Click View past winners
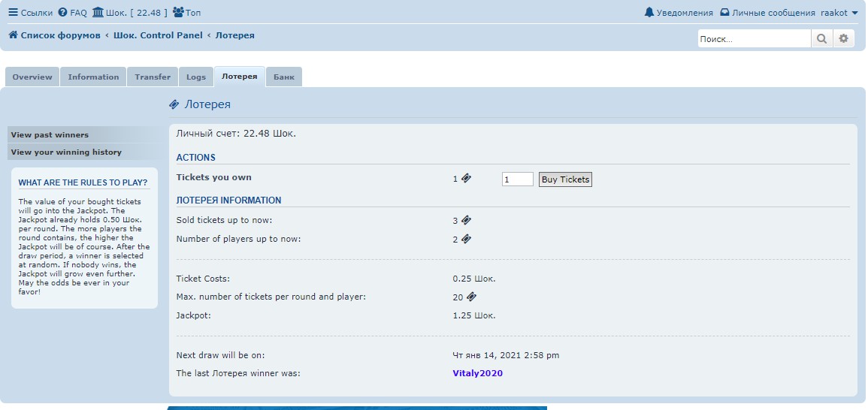The height and width of the screenshot is (410, 868). pyautogui.click(x=50, y=135)
